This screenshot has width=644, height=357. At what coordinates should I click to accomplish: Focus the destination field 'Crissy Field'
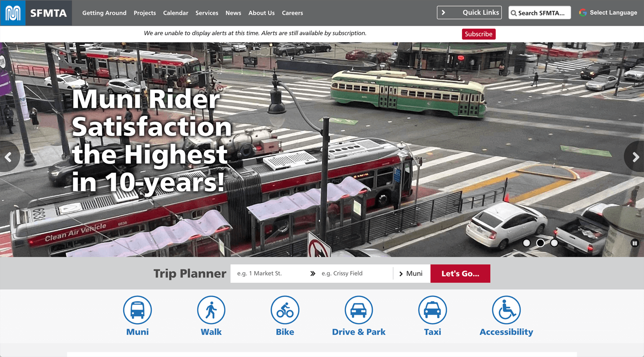click(355, 274)
